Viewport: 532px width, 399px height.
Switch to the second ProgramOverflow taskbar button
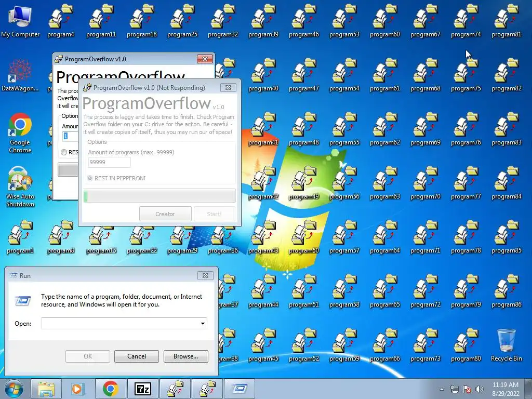207,389
